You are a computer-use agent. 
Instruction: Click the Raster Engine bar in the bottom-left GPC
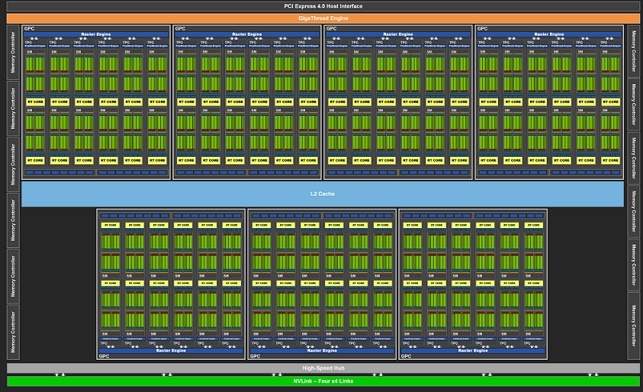[171, 351]
